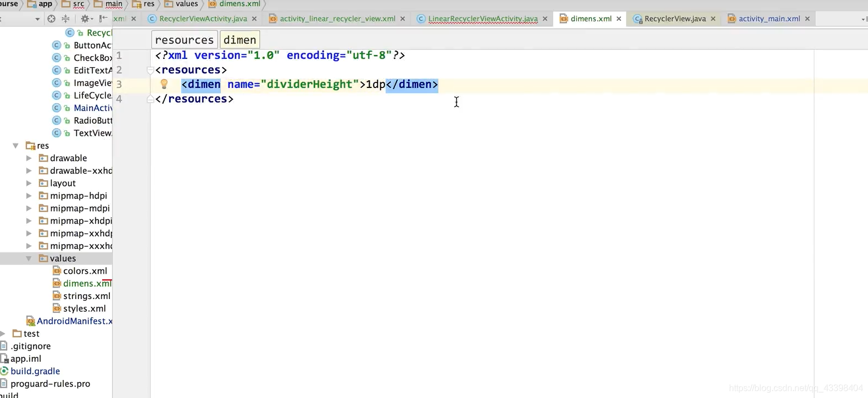868x398 pixels.
Task: Expand the mipmap-xxhdpi folder
Action: [x=29, y=234]
